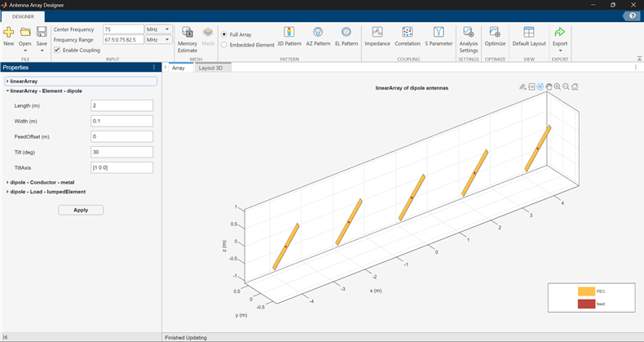
Task: Plot the EL Pattern
Action: (346, 37)
